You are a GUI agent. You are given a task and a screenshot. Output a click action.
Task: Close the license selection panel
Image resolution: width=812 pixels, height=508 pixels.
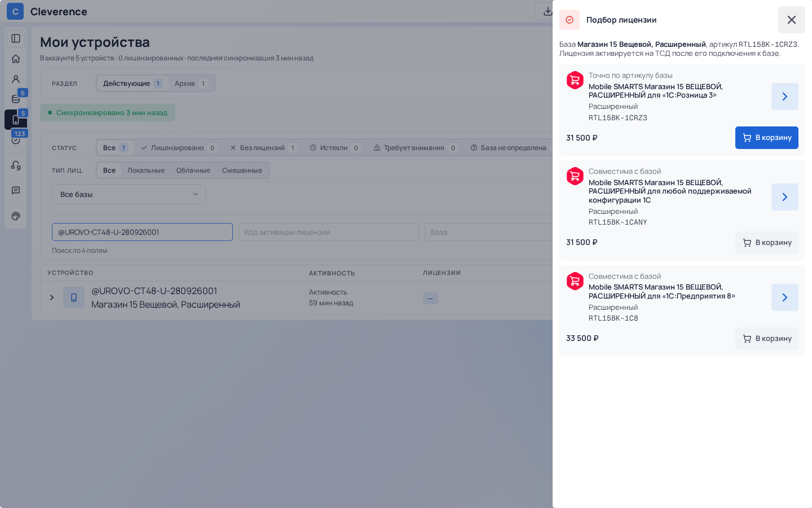[792, 20]
